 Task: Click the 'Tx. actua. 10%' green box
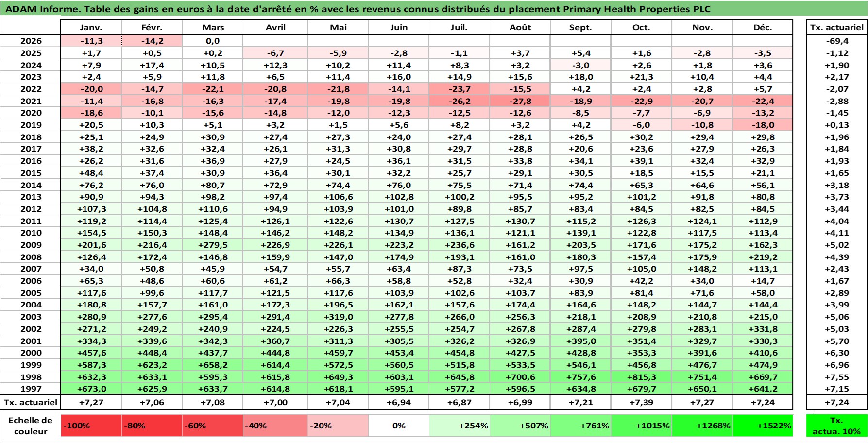click(x=836, y=426)
